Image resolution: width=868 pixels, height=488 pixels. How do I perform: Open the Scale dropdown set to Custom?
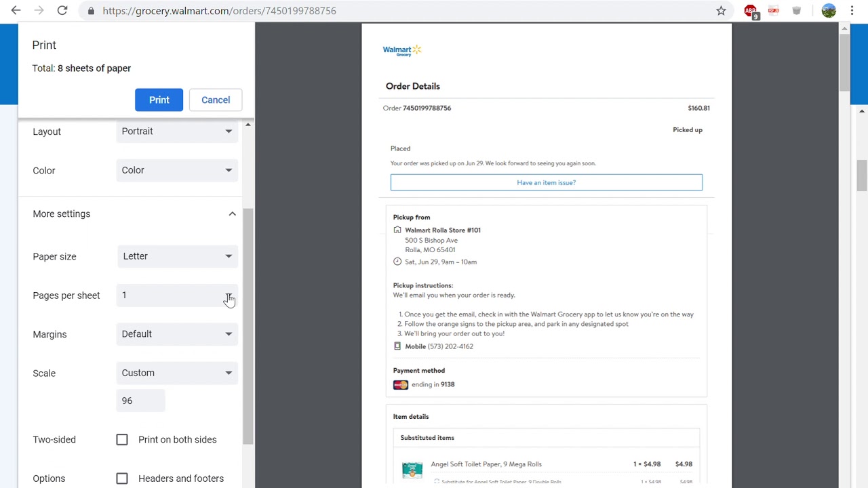pos(177,373)
